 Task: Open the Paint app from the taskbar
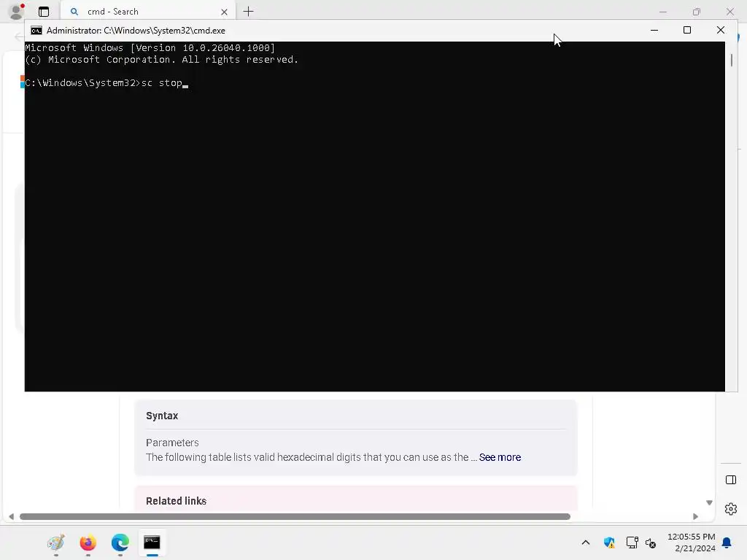(55, 542)
